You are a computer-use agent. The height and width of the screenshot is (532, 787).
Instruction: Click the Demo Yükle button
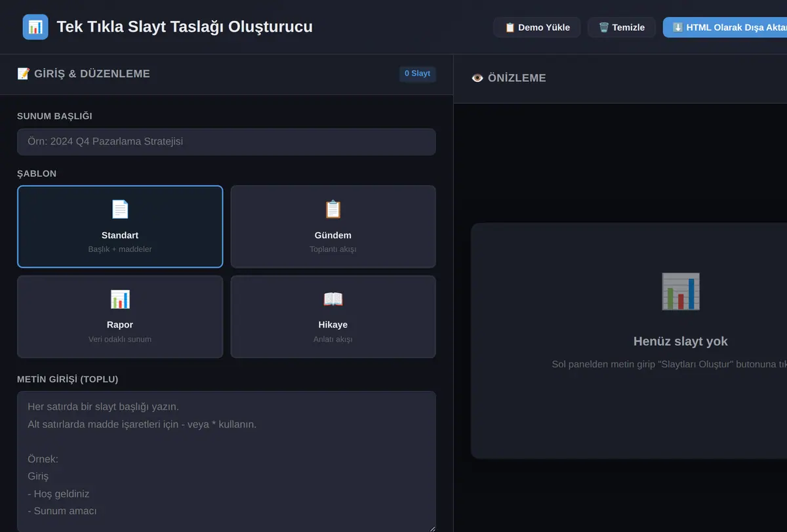point(537,28)
